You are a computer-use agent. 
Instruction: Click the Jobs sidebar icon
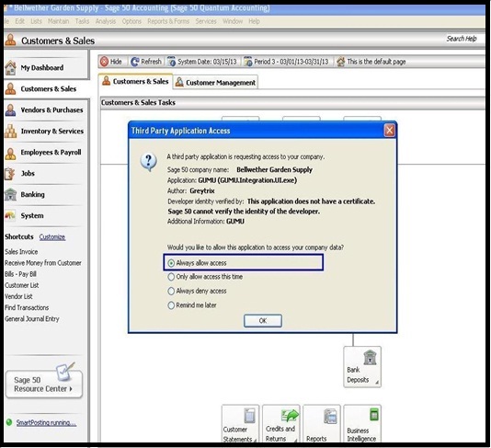pos(10,173)
